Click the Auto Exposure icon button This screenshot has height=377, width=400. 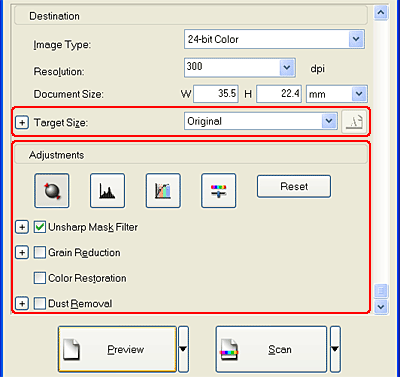(x=52, y=191)
